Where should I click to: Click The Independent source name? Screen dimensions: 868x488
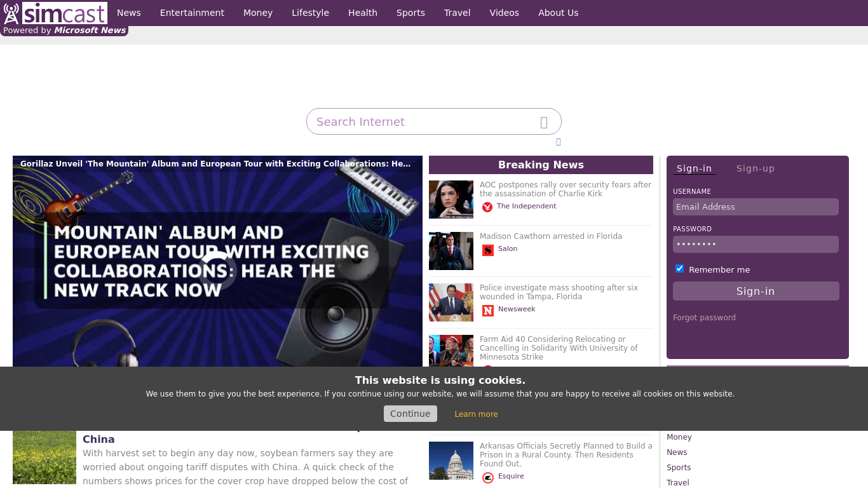[x=526, y=206]
